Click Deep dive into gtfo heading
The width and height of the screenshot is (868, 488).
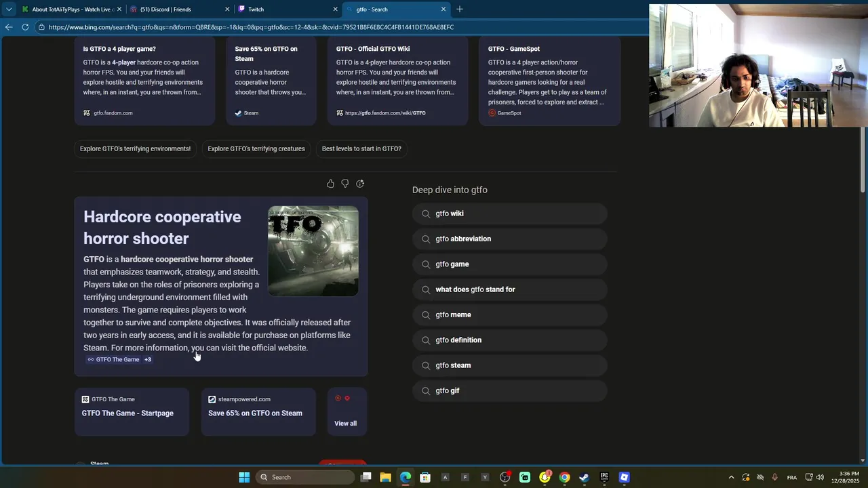click(450, 190)
